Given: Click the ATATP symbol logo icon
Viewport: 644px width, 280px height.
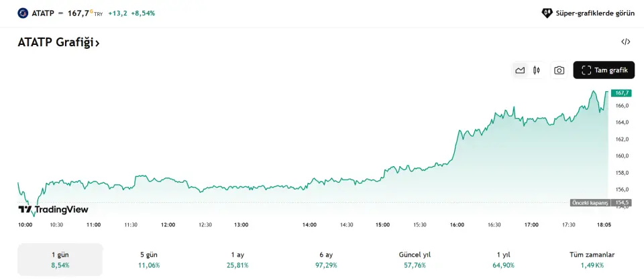Looking at the screenshot, I should pos(23,13).
